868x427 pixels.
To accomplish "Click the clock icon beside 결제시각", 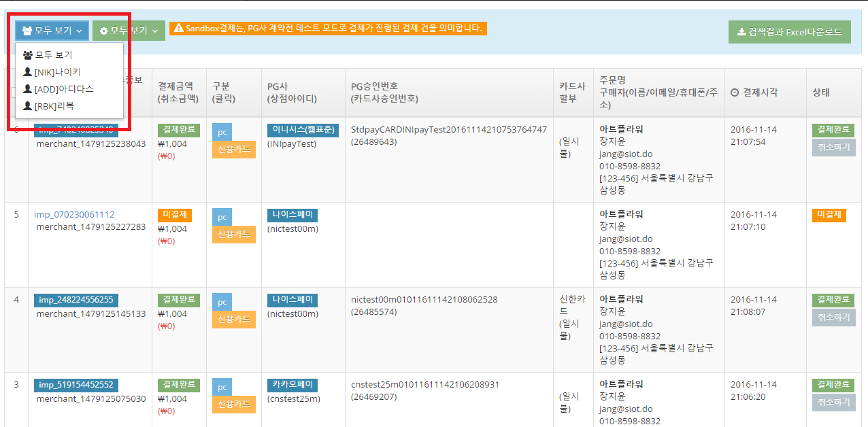I will [735, 92].
